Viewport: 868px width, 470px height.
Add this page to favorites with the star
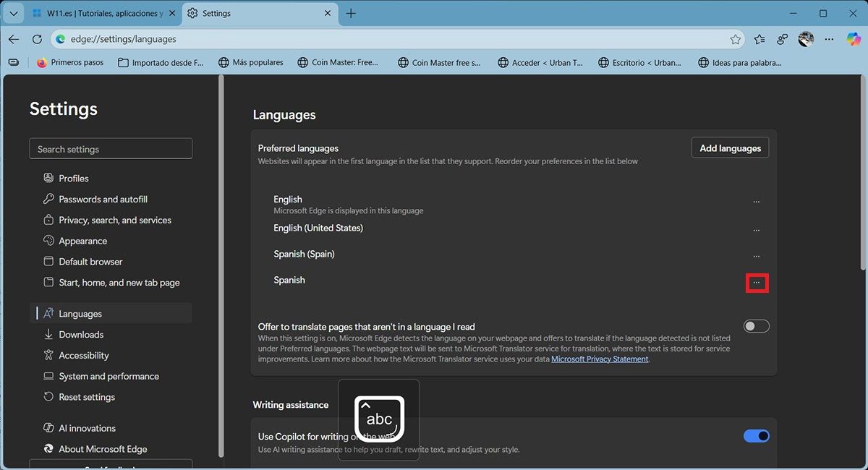(736, 39)
